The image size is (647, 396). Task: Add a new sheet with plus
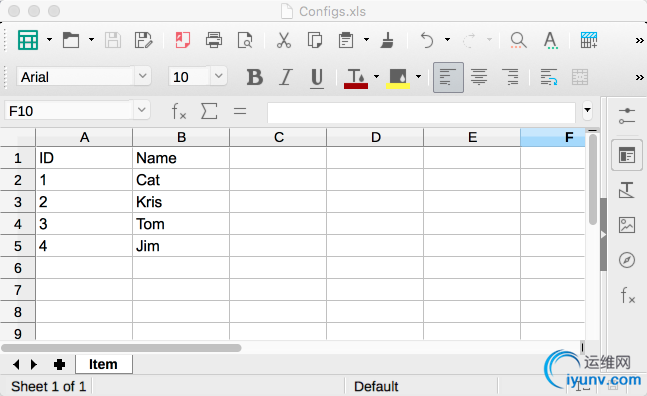[59, 364]
